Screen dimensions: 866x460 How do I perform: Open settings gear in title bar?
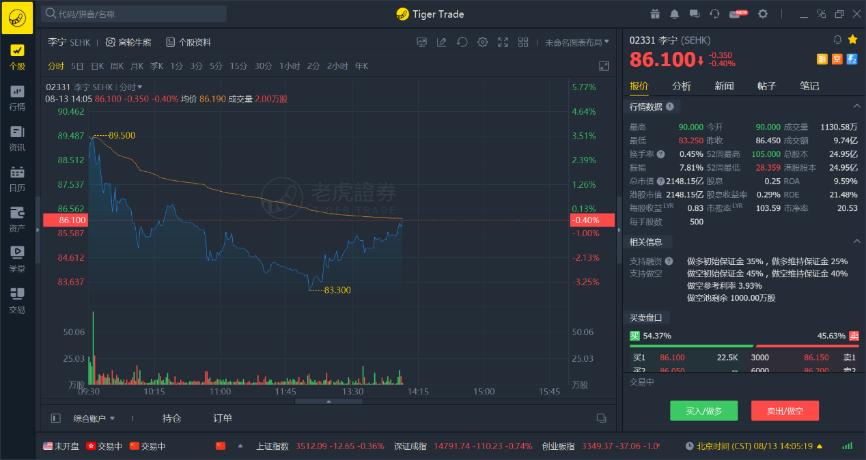[763, 14]
